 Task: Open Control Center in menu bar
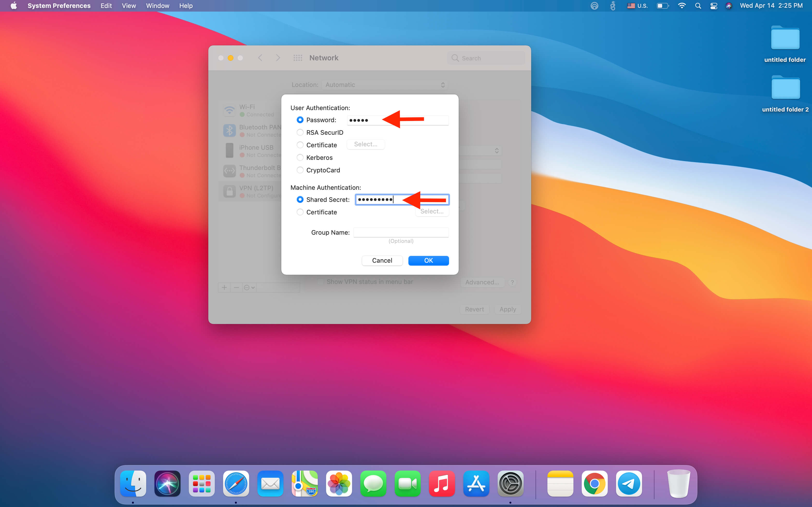[x=713, y=6]
